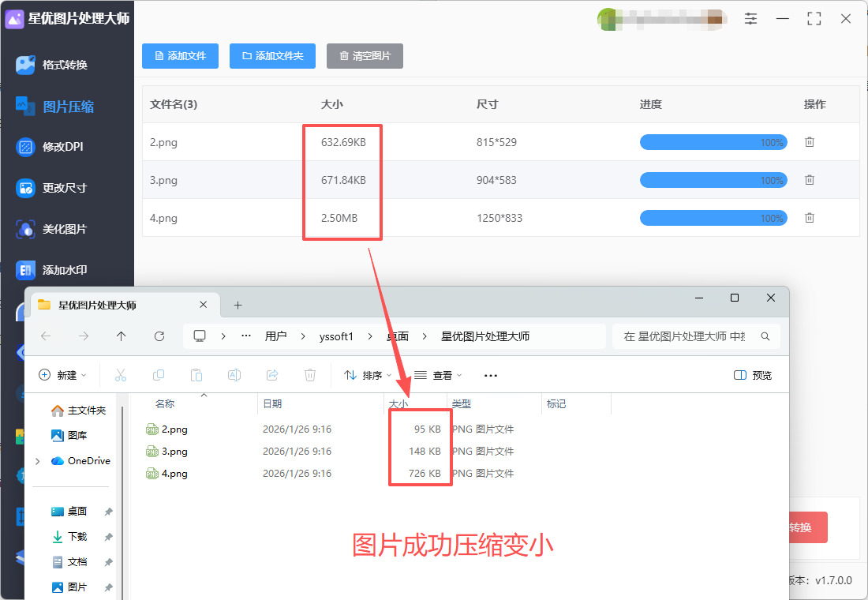Go back in File Explorer
Viewport: 868px width, 600px height.
pyautogui.click(x=46, y=336)
